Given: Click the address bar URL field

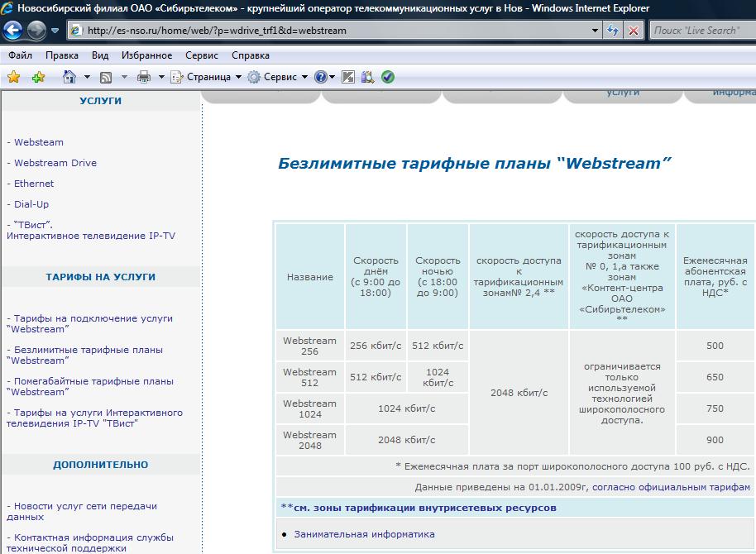Looking at the screenshot, I should coord(330,31).
